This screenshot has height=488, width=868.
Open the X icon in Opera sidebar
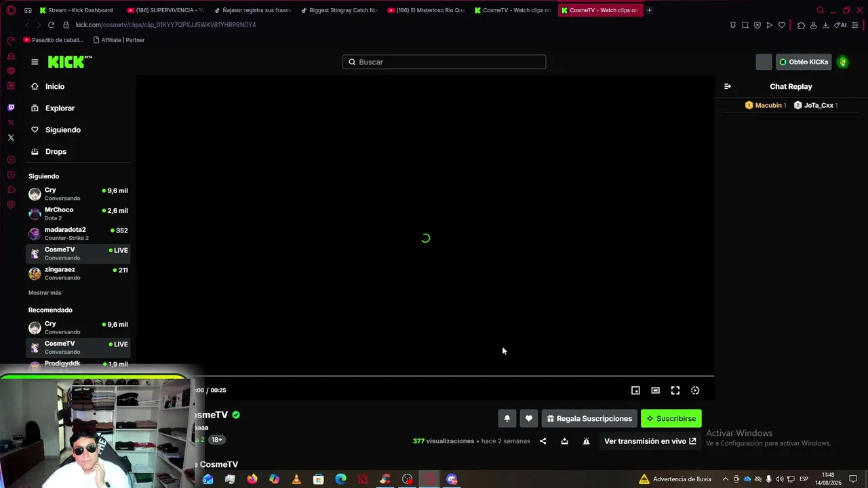(11, 138)
